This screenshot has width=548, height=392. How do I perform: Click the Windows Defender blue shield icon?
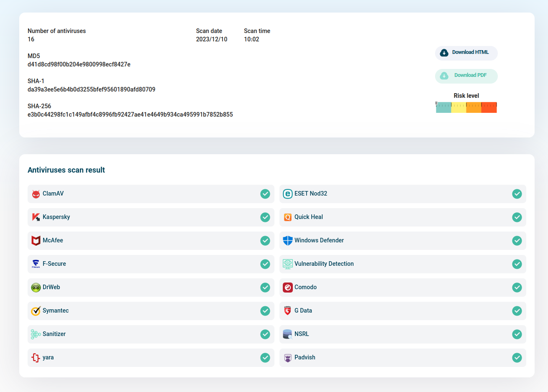coord(288,241)
